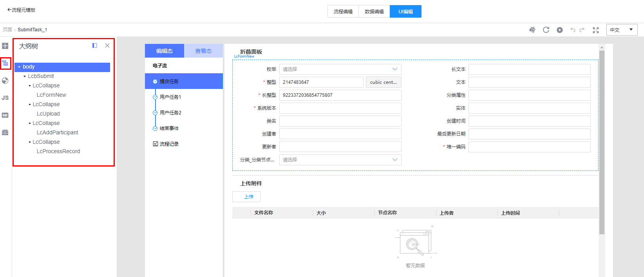Select the 提交任务 step node

click(184, 81)
